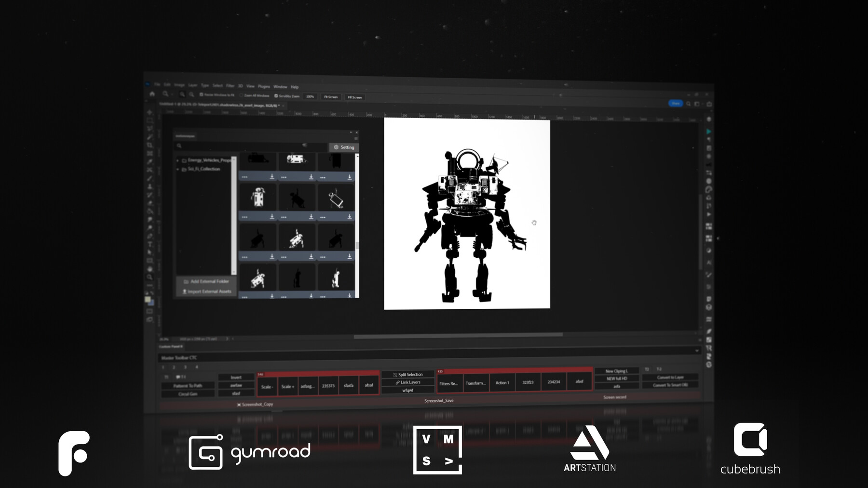Screen dimensions: 868x488
Task: Choose Zoom Out mode in options bar
Action: pos(191,95)
